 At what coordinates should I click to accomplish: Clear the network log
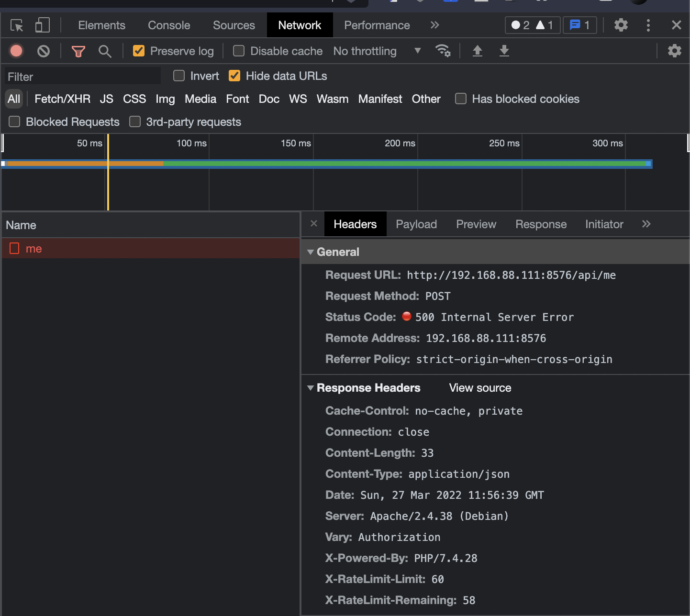click(43, 51)
